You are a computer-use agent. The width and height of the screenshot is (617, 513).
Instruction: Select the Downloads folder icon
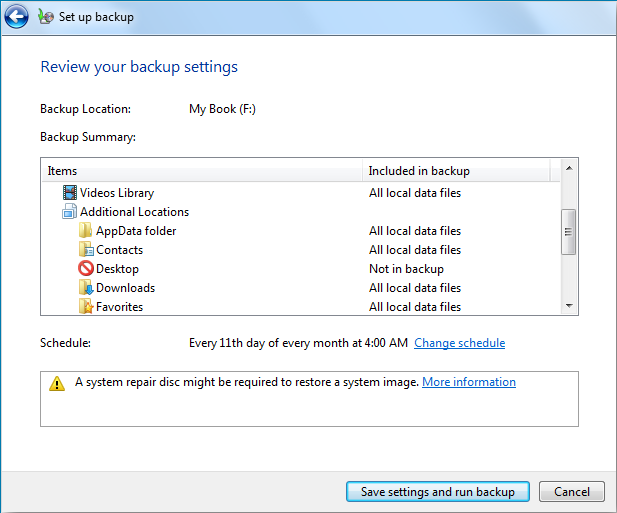point(85,288)
